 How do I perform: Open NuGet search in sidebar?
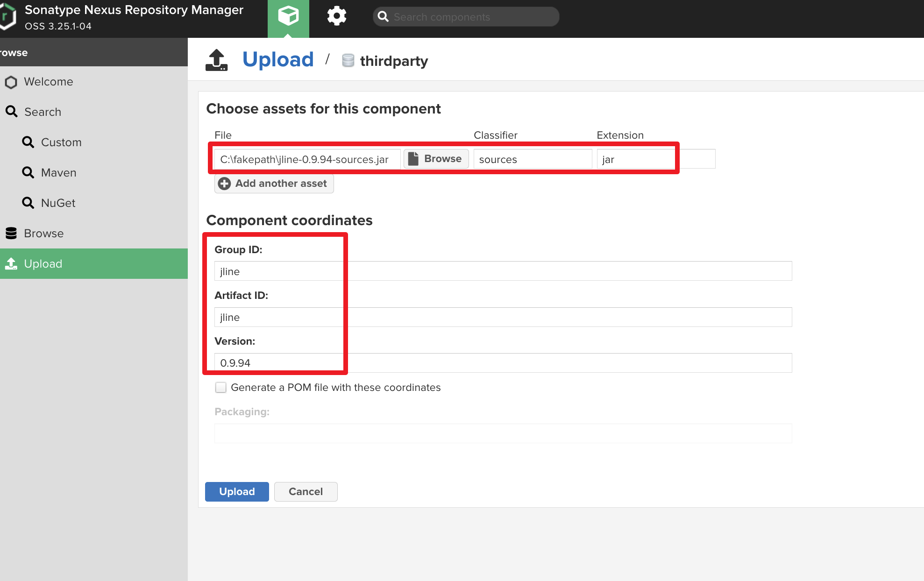tap(58, 203)
